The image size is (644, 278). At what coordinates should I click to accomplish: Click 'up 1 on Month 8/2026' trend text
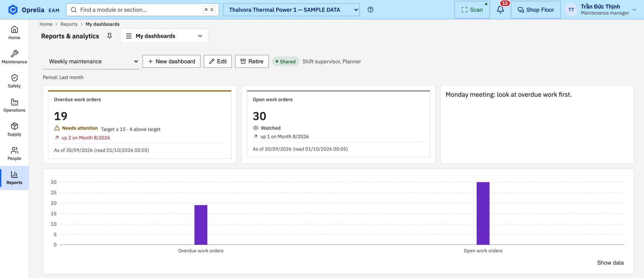(x=284, y=136)
